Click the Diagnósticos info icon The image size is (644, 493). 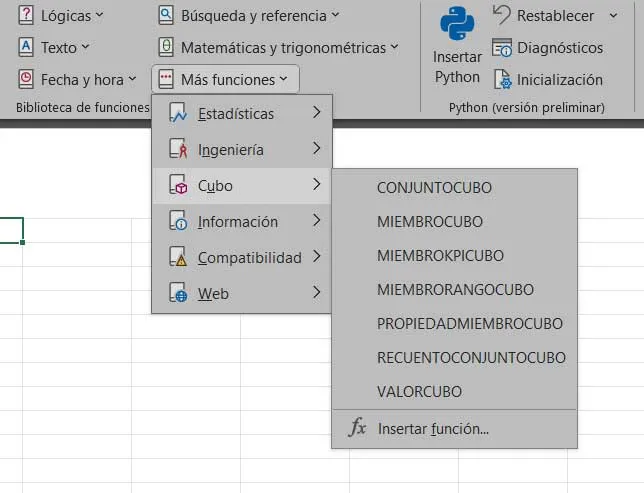pos(502,47)
